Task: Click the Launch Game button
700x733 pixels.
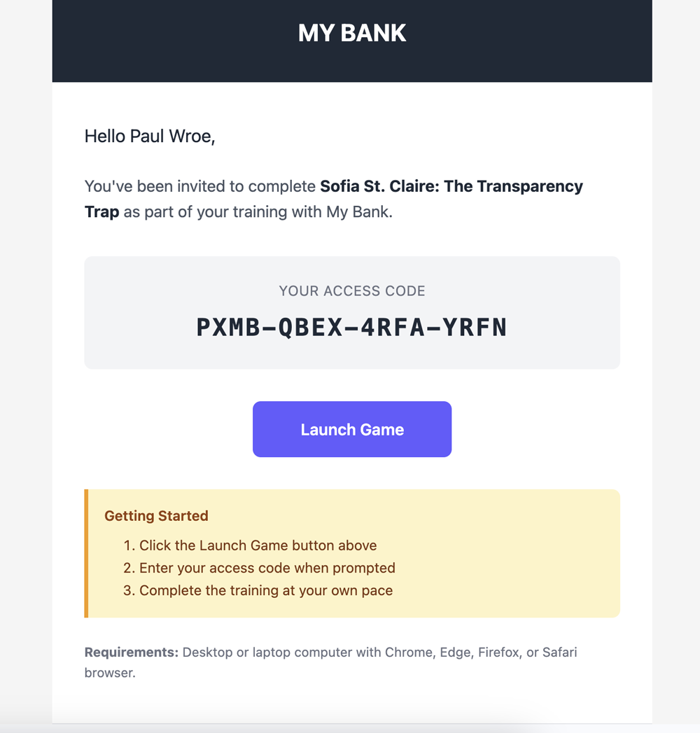Action: [x=351, y=428]
